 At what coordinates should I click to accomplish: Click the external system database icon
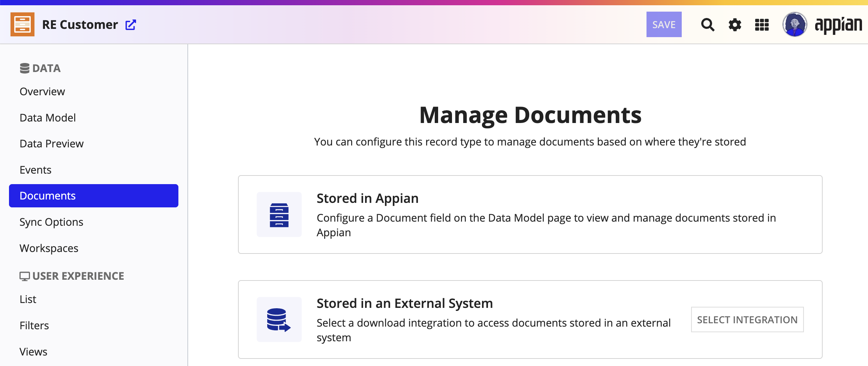[x=279, y=319]
